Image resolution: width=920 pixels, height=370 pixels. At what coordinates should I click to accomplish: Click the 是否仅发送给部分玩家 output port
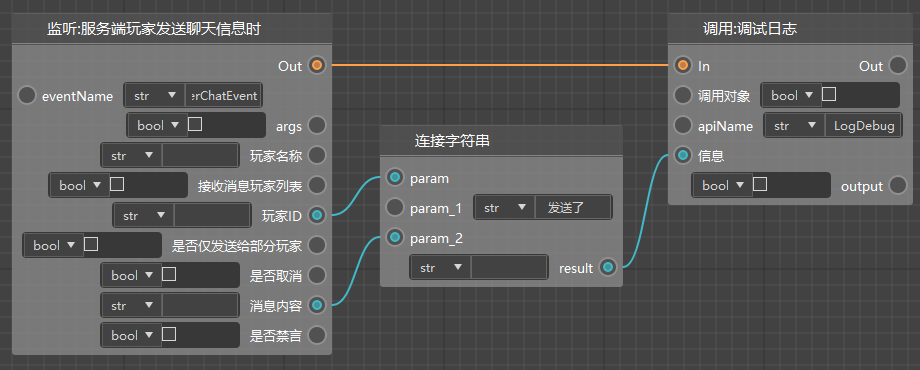[317, 245]
